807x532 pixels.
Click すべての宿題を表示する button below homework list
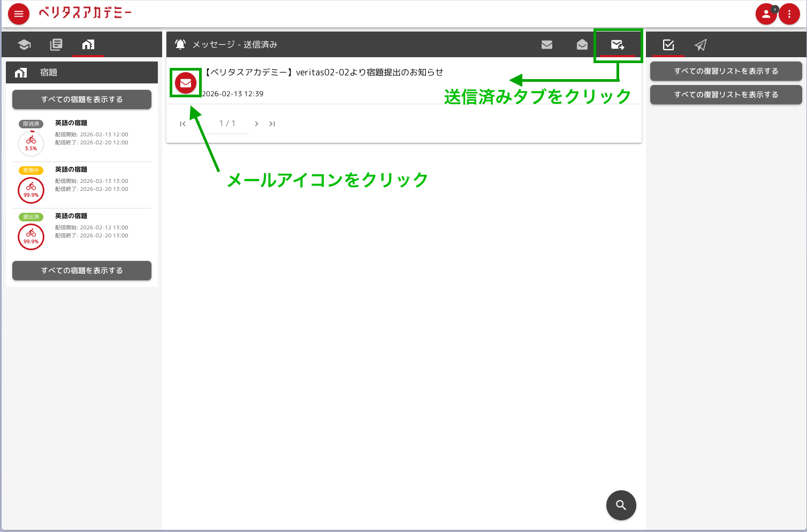[82, 271]
